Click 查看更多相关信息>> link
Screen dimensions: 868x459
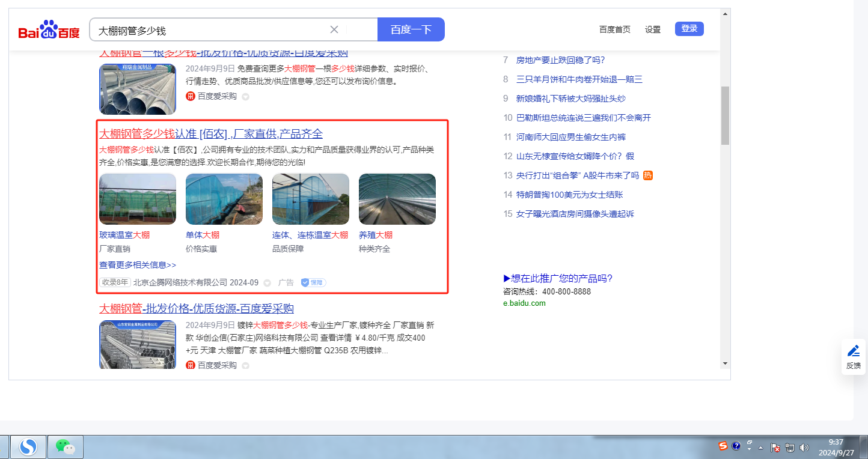(x=138, y=265)
